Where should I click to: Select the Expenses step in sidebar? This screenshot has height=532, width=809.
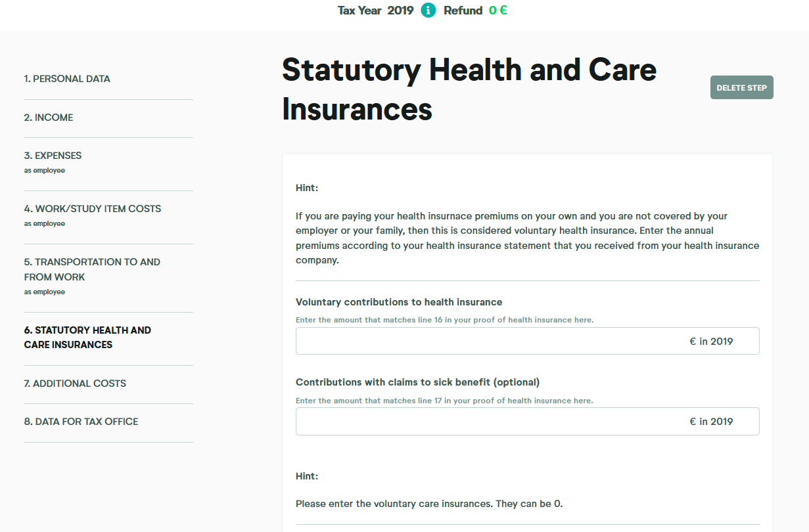click(x=53, y=156)
